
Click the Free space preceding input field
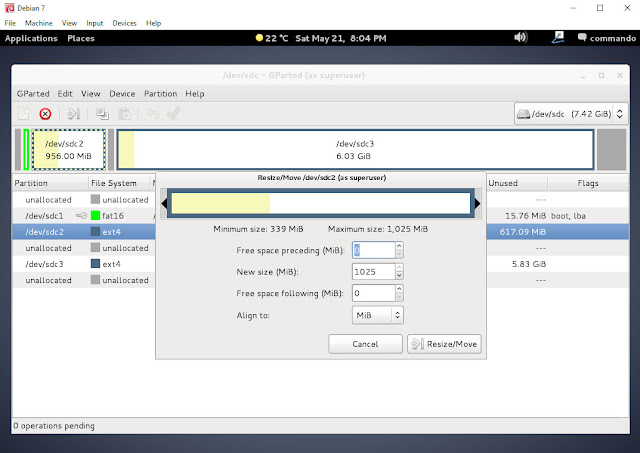(x=373, y=250)
